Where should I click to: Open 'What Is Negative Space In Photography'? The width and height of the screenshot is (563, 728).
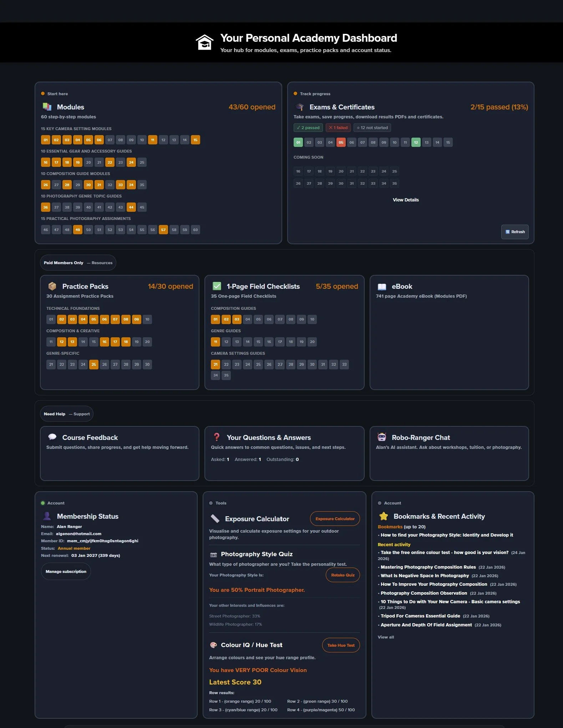(x=425, y=576)
